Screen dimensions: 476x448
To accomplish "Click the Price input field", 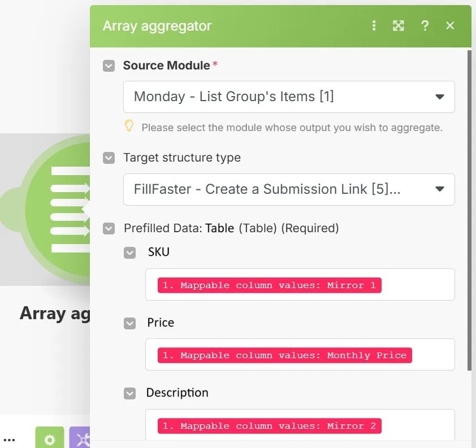I will coord(300,355).
